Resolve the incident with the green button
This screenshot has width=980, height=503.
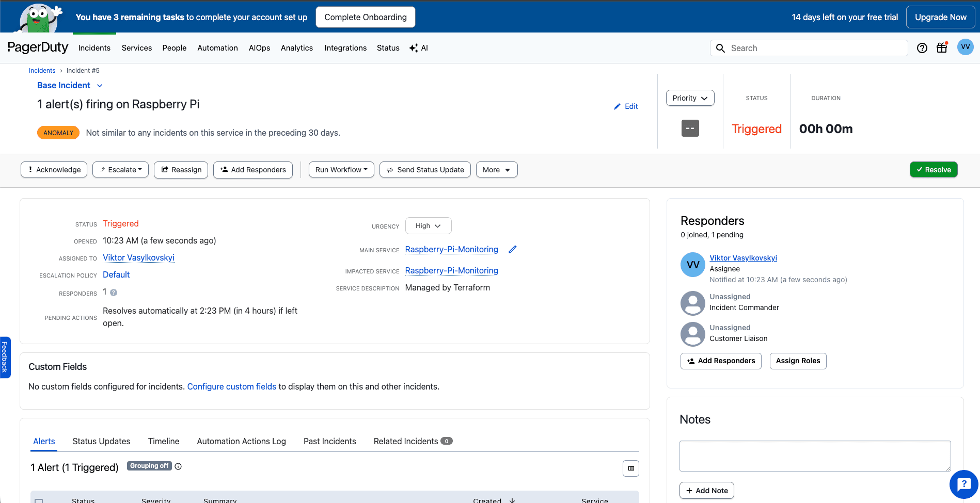tap(934, 170)
